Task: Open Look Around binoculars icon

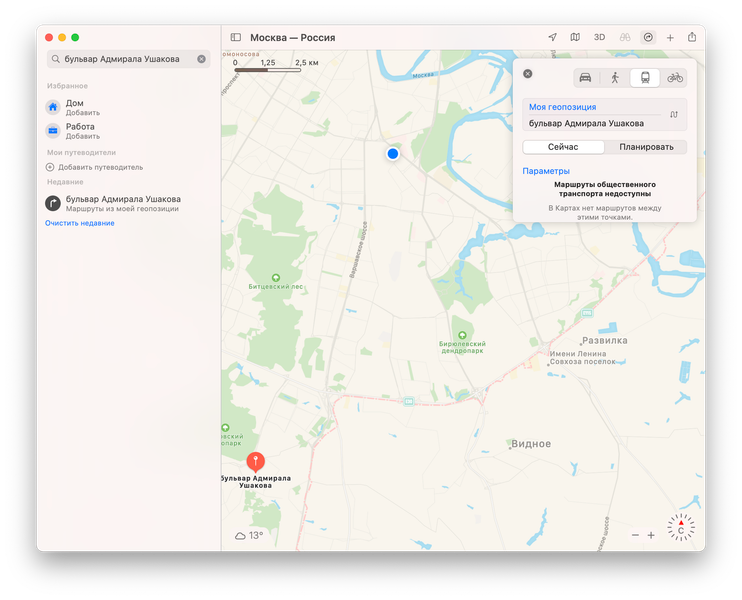Action: (625, 37)
